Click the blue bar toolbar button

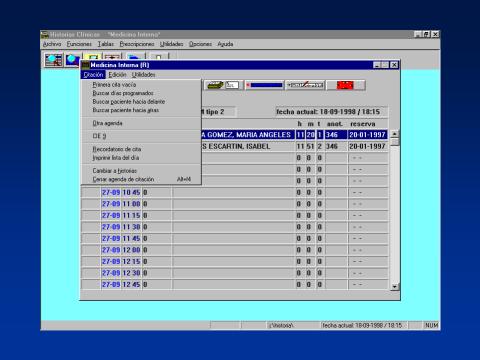[x=264, y=85]
